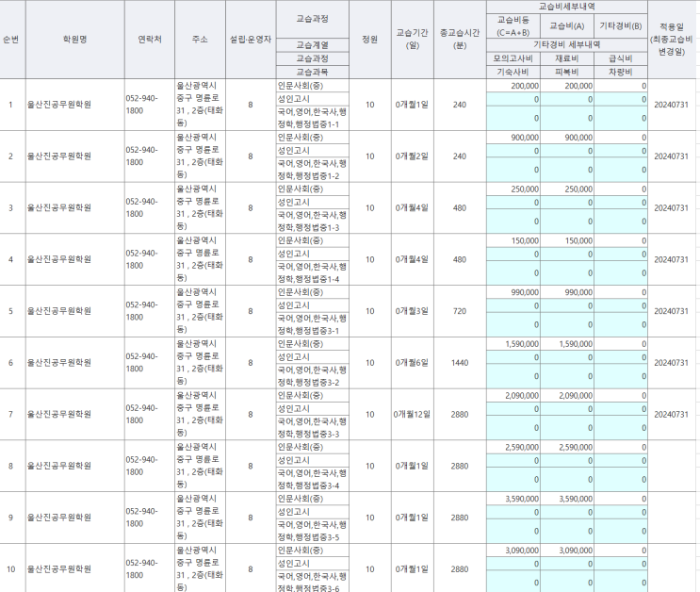Select the 720 총교습시간 cell

[x=459, y=311]
